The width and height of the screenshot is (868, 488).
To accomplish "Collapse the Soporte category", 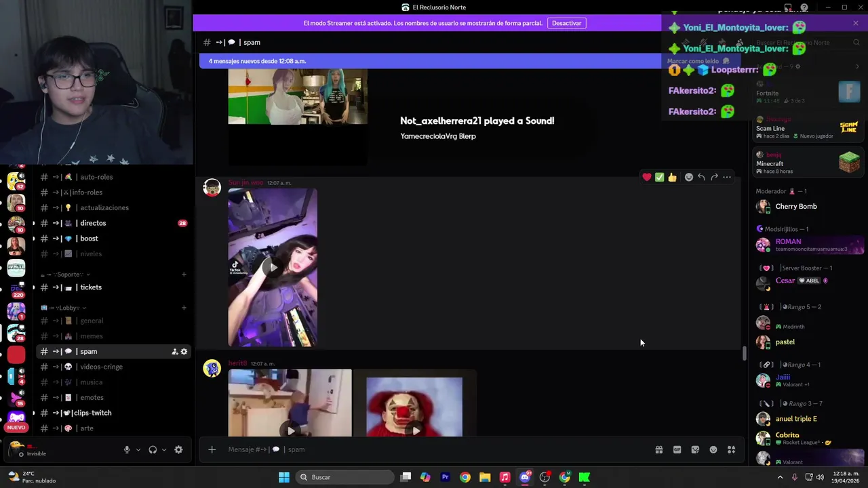I will [x=66, y=274].
